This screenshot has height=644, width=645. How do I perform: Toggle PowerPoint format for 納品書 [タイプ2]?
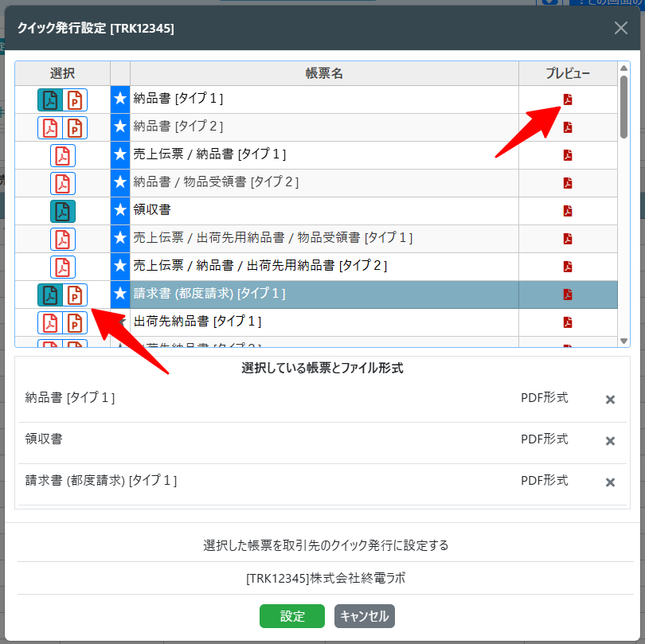[75, 127]
